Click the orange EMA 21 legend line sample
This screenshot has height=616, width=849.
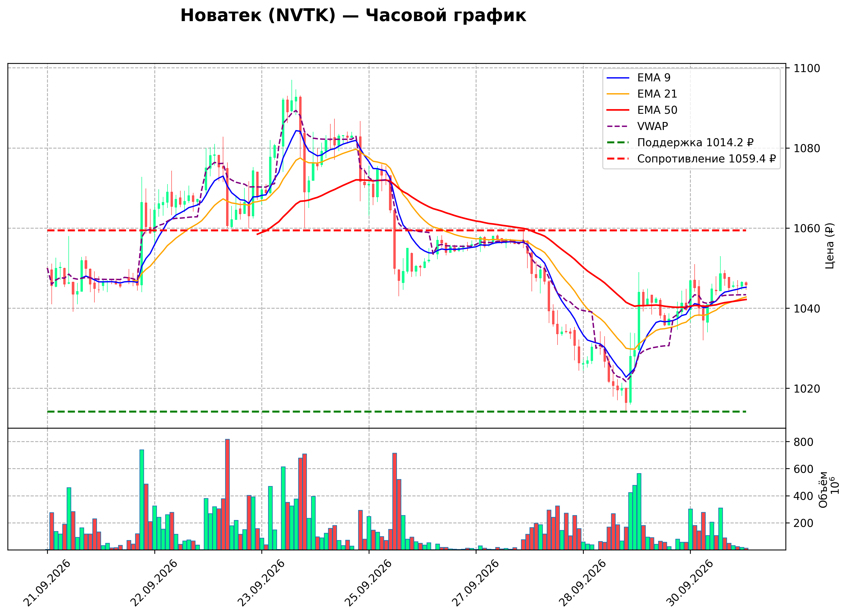(618, 94)
